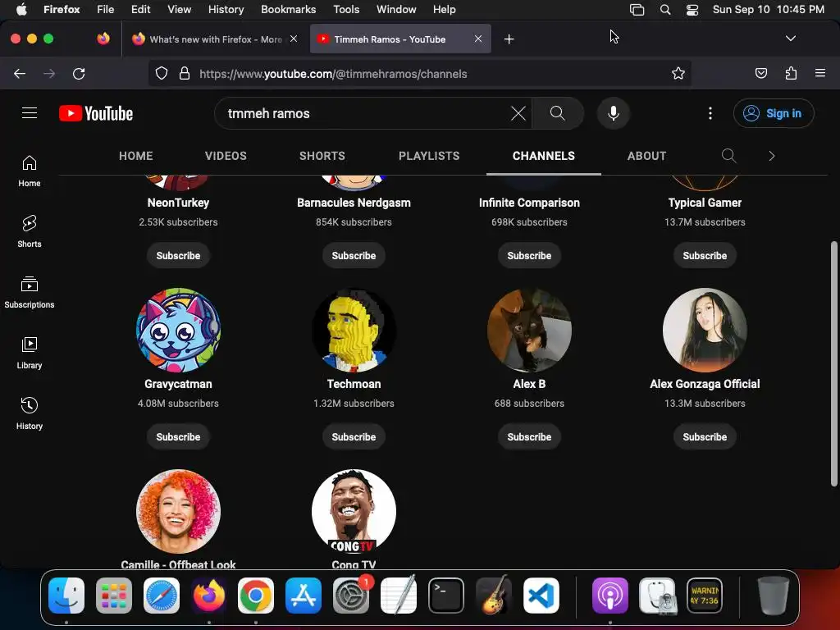Image resolution: width=840 pixels, height=630 pixels.
Task: Open Techmoan channel avatar
Action: (354, 330)
